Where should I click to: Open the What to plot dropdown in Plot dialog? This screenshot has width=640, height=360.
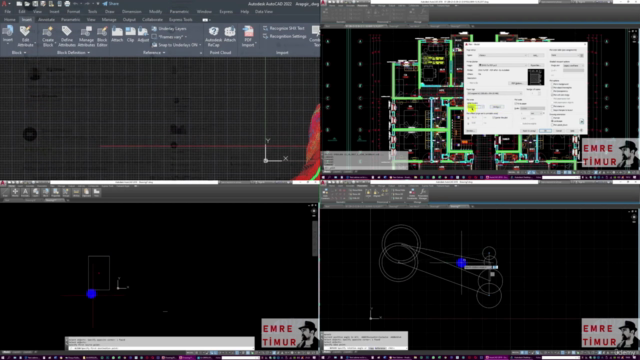tap(476, 107)
